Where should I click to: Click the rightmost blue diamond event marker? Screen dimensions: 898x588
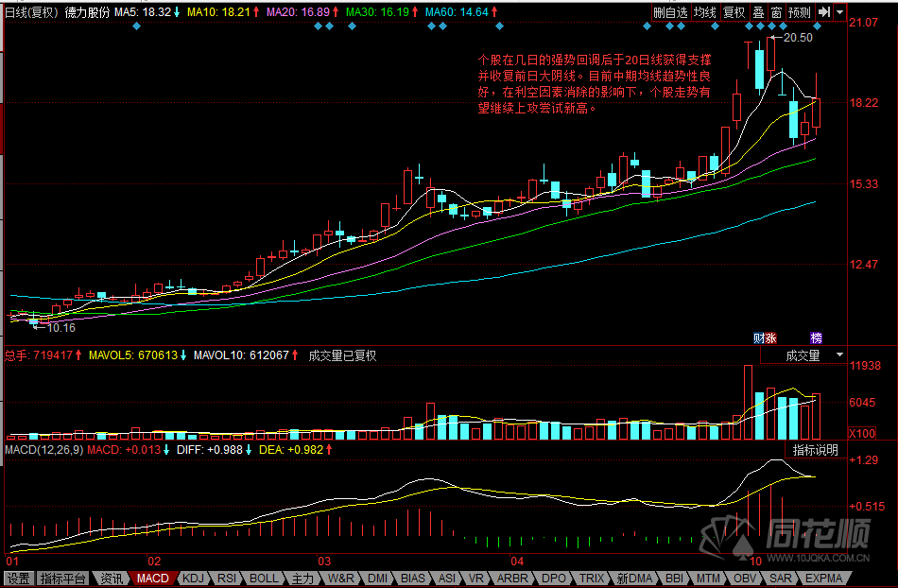tap(818, 26)
